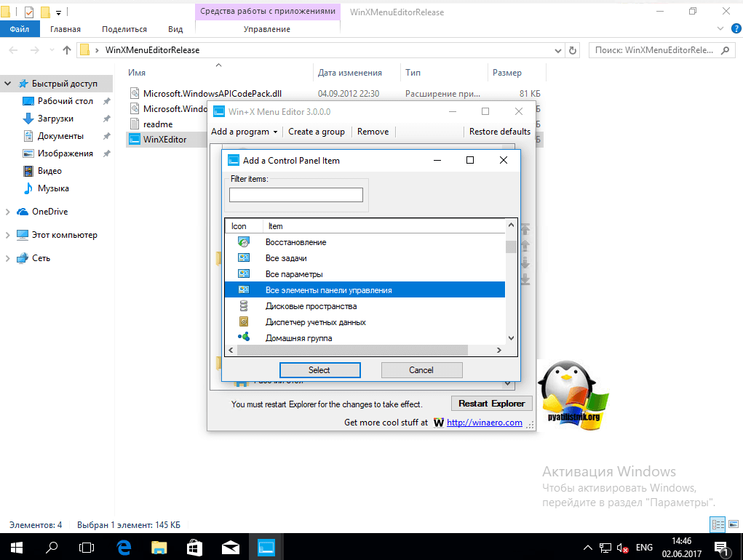The image size is (743, 560).
Task: Open the Windows Store taskbar icon
Action: pos(195,546)
